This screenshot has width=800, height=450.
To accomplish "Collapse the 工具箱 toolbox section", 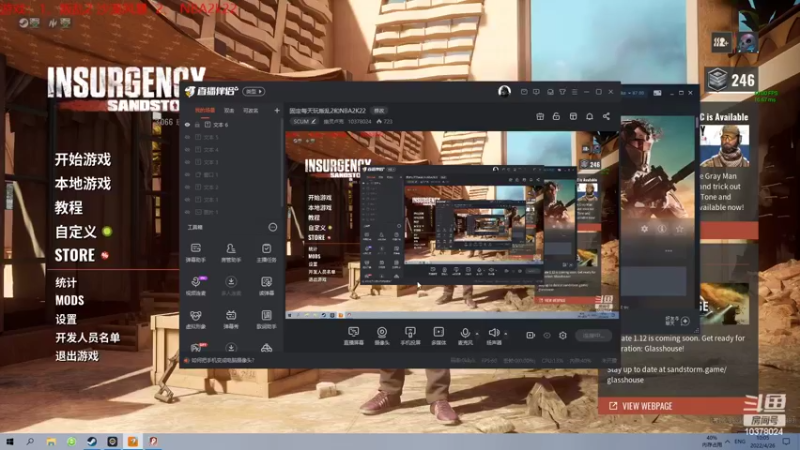I will pos(272,227).
